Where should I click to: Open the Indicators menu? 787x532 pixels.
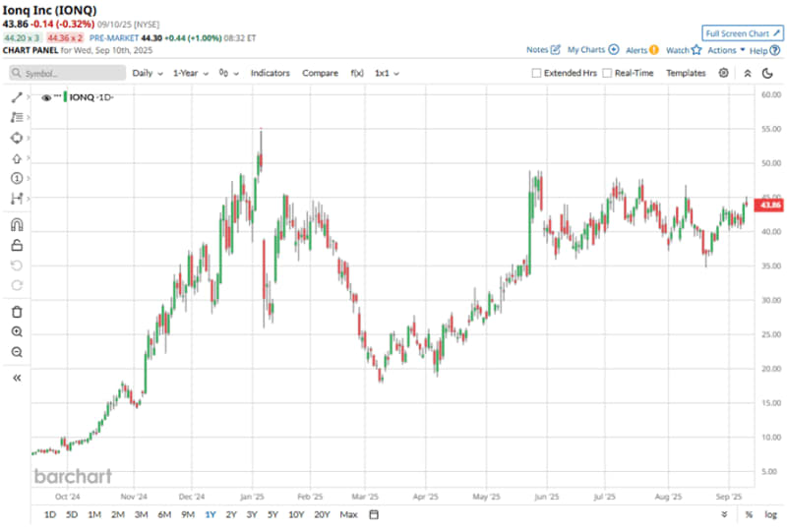pyautogui.click(x=271, y=73)
